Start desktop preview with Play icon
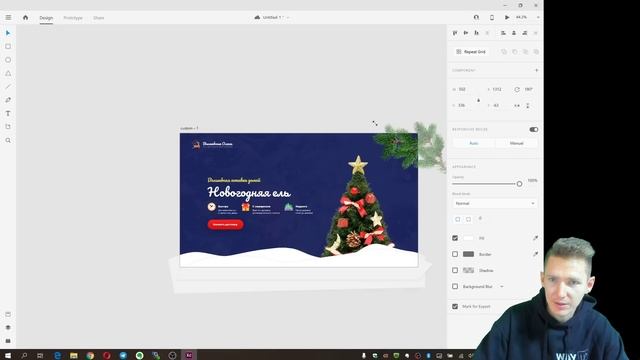Screen dimensions: 640x360 click(x=507, y=18)
